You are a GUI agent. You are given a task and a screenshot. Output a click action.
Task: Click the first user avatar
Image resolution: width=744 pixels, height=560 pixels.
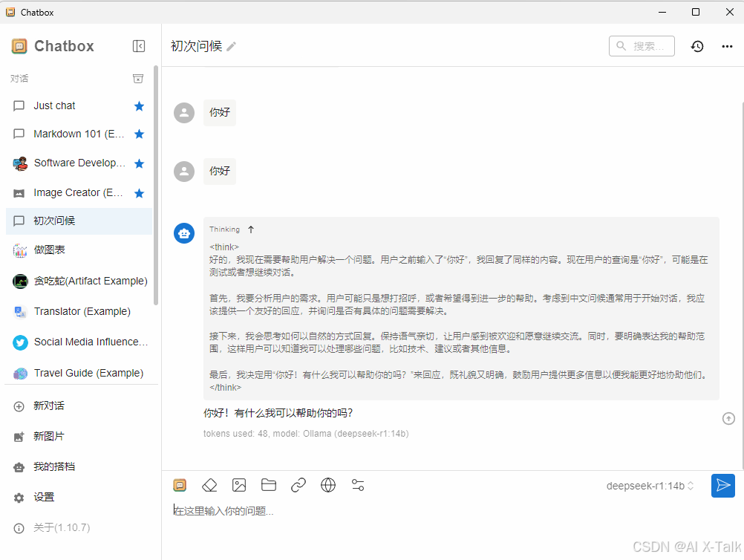184,113
